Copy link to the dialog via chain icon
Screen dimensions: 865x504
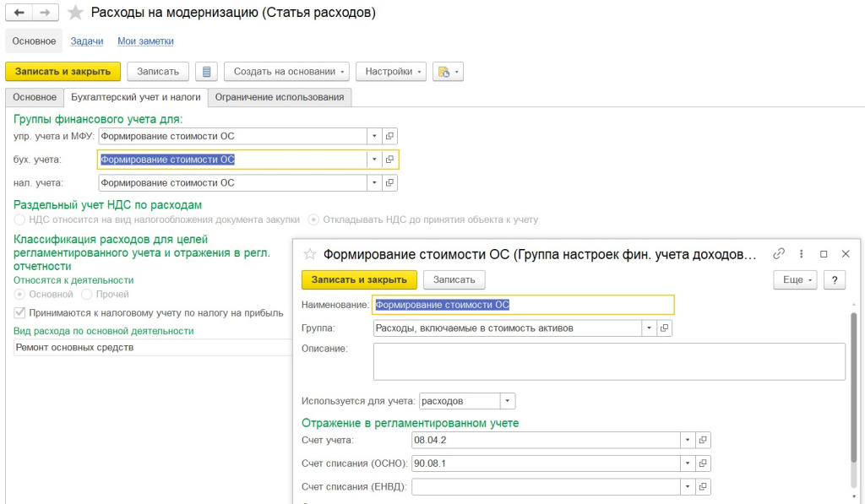coord(779,253)
